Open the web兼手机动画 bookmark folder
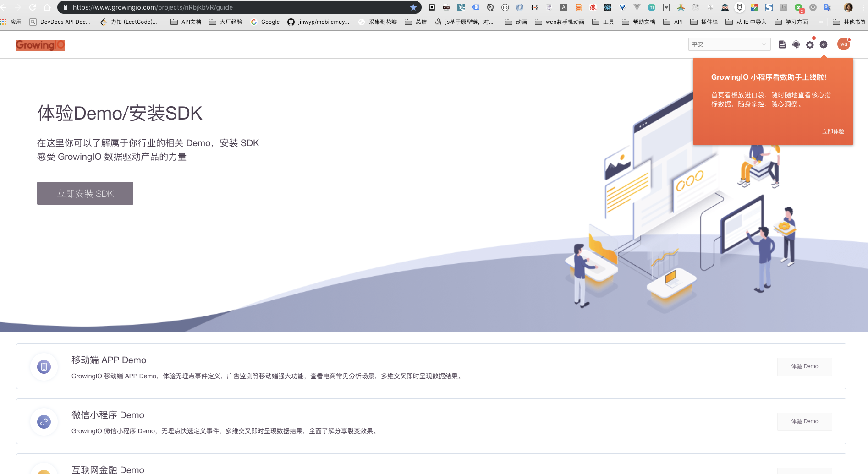This screenshot has width=868, height=474. pos(560,22)
